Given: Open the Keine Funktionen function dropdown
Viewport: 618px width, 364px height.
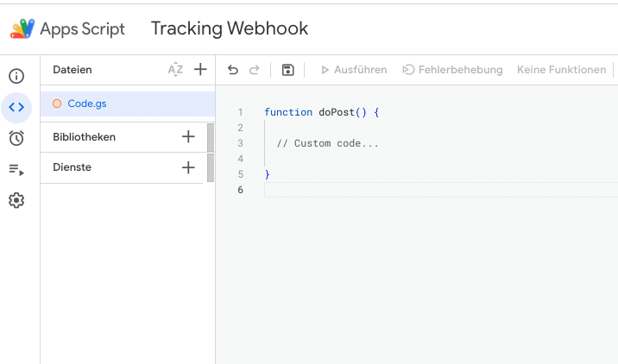Looking at the screenshot, I should (x=561, y=70).
